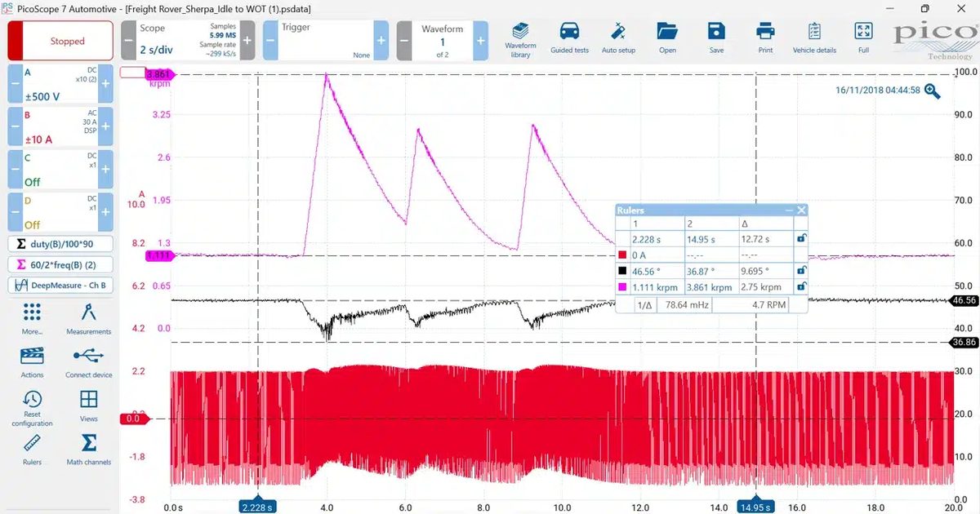Open the Scope 2 s/div settings
The image size is (980, 514).
[x=188, y=40]
